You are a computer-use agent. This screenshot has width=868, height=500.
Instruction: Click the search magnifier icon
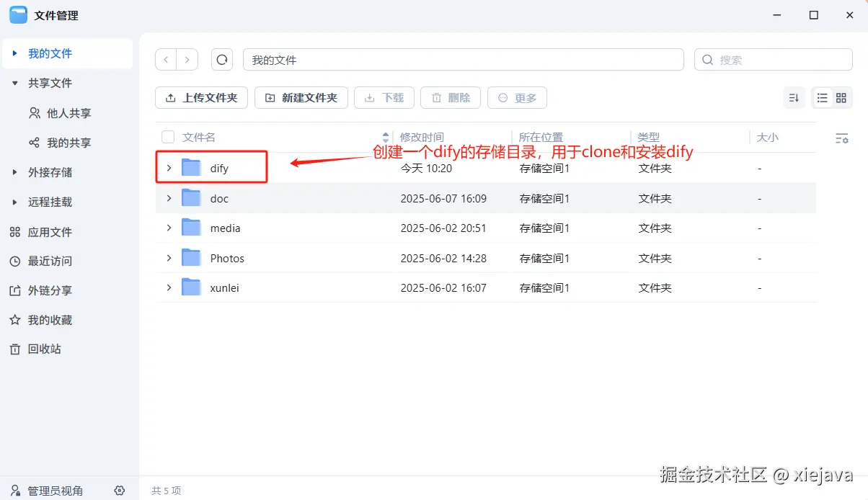coord(707,60)
